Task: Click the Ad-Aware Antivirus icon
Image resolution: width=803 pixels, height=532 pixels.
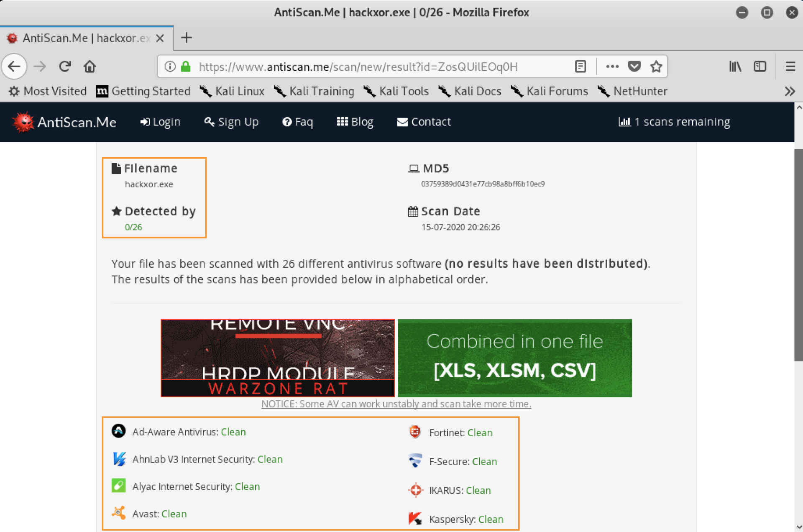Action: point(119,431)
